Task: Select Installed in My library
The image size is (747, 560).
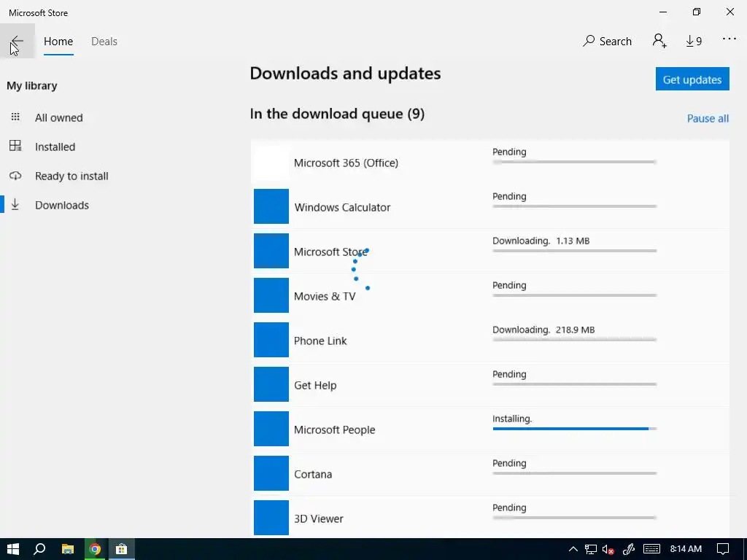Action: point(55,147)
